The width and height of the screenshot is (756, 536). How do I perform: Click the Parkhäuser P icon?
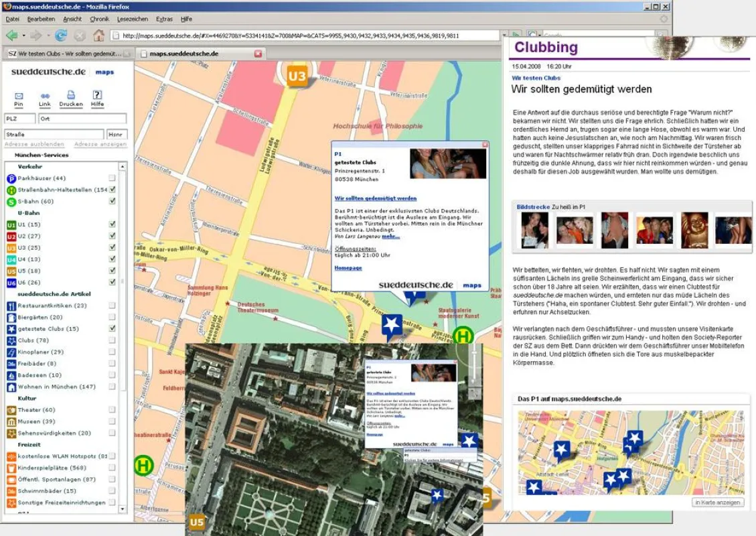click(11, 178)
